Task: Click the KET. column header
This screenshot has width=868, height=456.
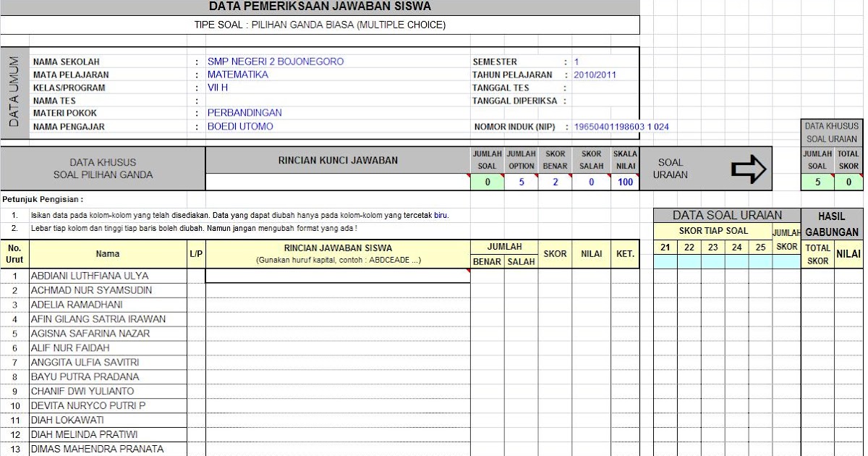Action: (x=625, y=254)
